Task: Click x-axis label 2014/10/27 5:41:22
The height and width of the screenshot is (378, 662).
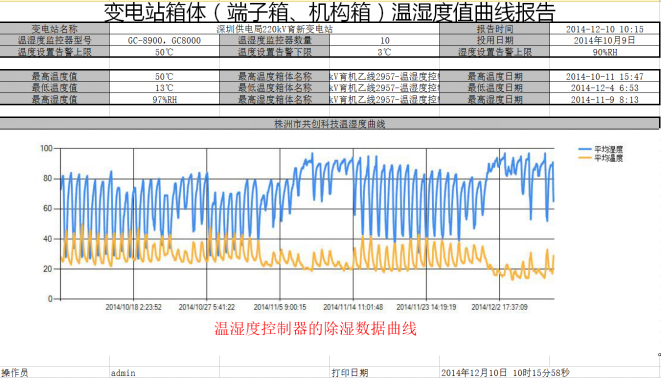Action: (x=206, y=307)
